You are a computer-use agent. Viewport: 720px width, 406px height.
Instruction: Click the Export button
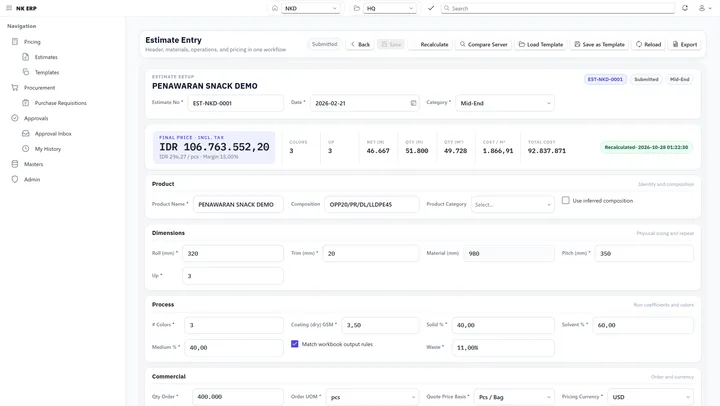point(685,45)
